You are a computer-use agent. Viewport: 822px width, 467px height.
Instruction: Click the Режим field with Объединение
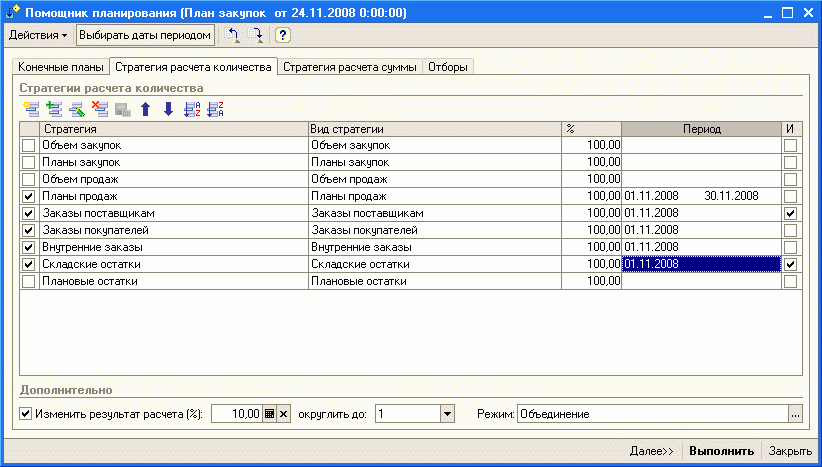(x=653, y=414)
